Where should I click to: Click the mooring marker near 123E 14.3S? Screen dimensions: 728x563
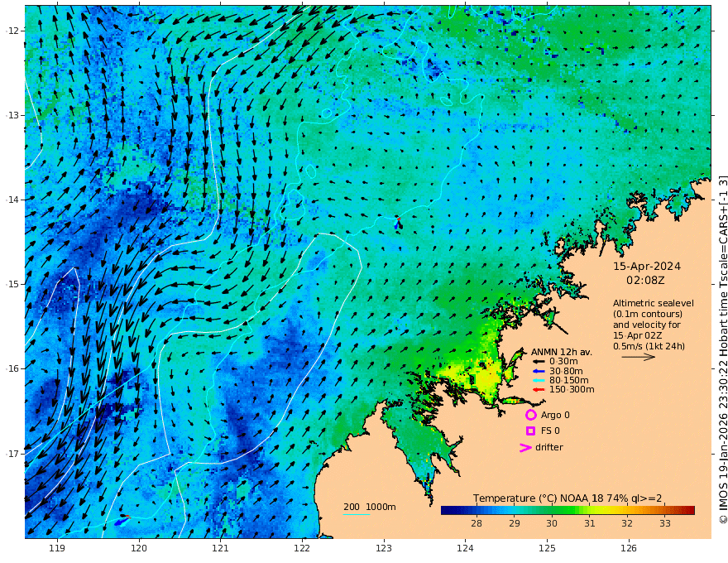tap(398, 223)
